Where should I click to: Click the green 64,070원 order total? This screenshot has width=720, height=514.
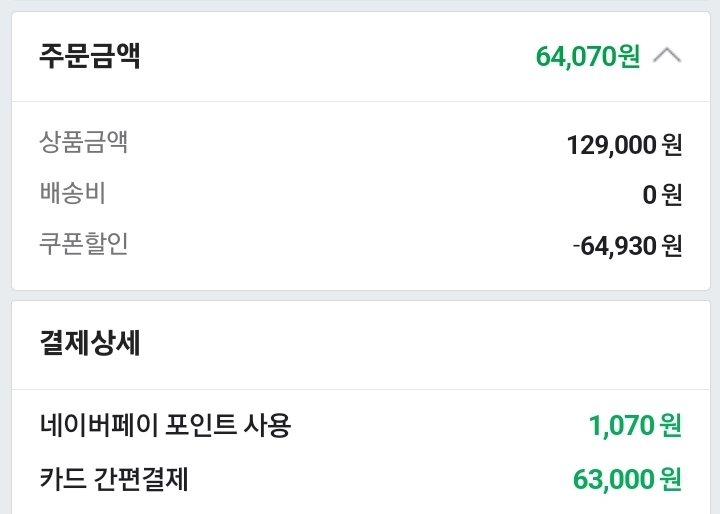pyautogui.click(x=587, y=56)
